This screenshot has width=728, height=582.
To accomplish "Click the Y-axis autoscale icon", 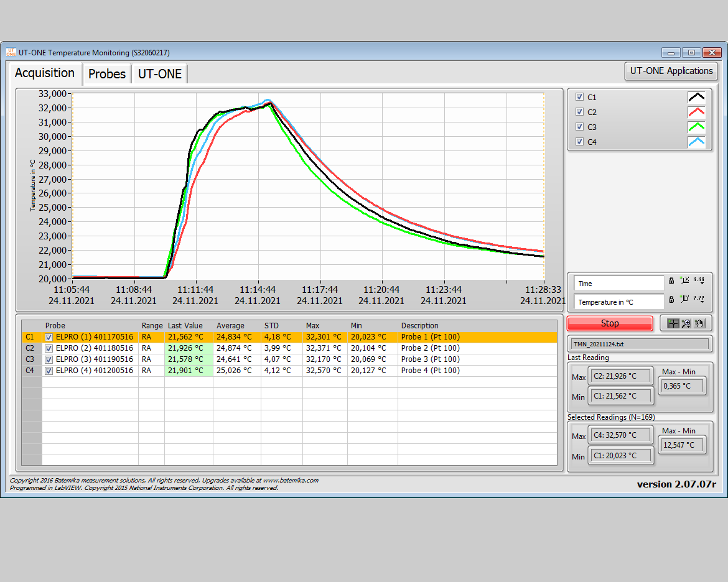I will 684,300.
